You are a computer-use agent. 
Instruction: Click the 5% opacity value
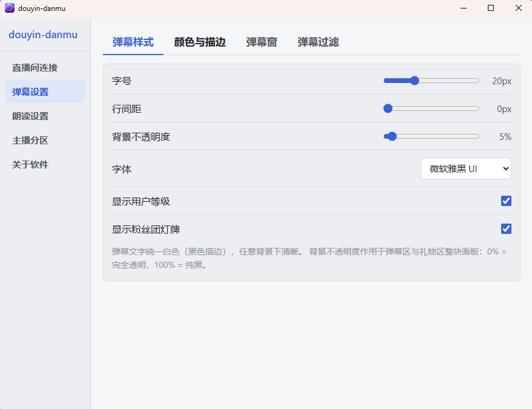coord(505,137)
